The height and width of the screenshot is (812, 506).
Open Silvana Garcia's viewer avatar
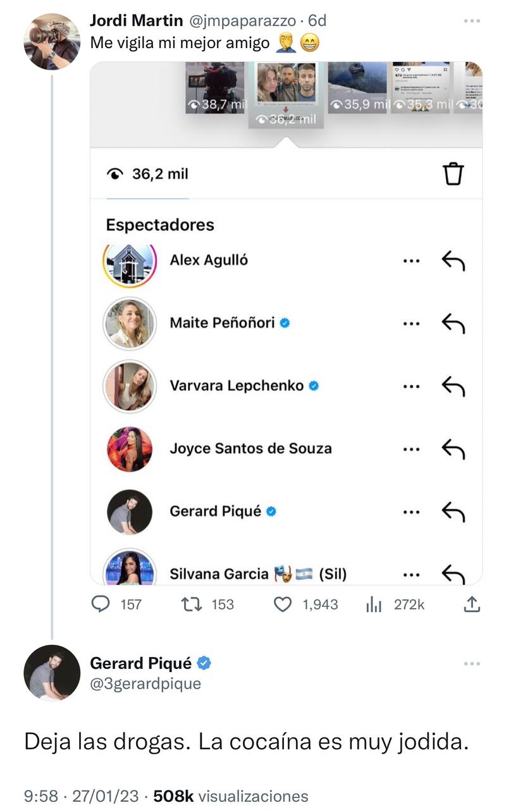129,568
